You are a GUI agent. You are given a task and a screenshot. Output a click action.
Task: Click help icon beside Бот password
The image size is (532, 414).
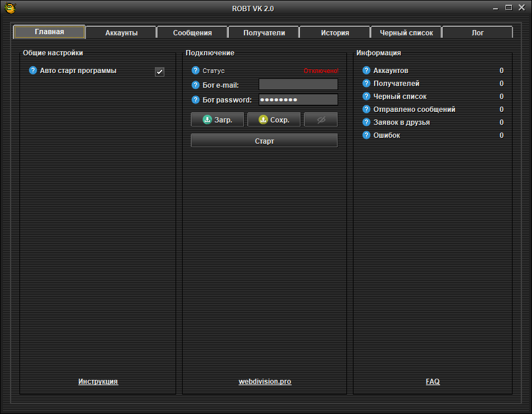(x=196, y=100)
